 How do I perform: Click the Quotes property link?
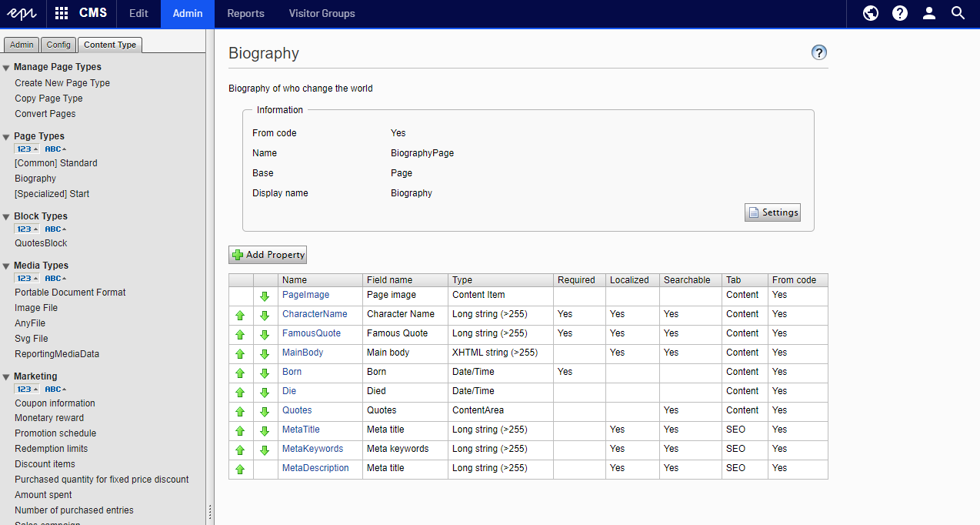point(297,410)
